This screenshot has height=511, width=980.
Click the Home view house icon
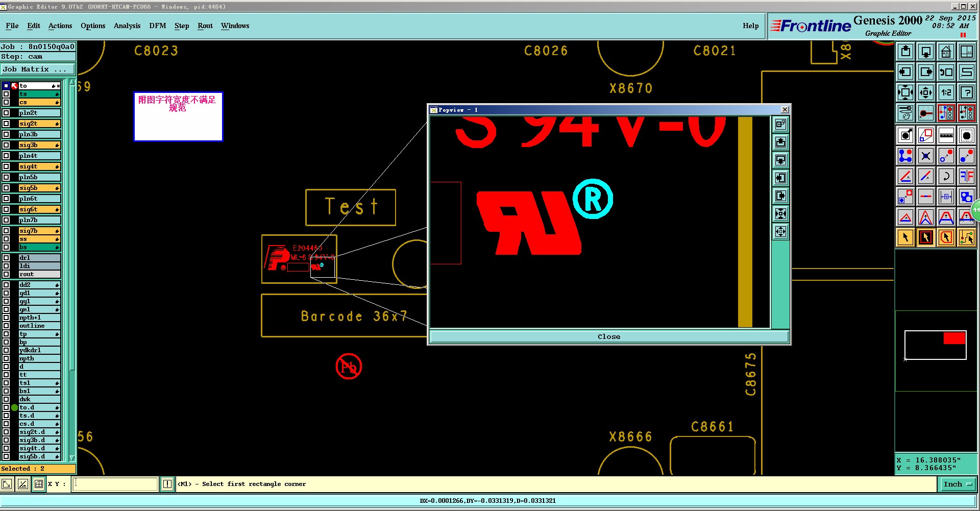pos(946,52)
